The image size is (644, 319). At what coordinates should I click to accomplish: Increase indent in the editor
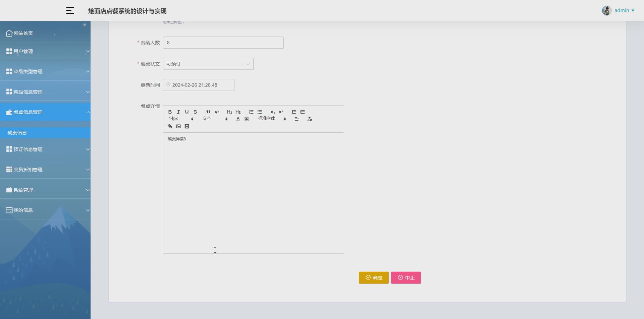click(x=303, y=112)
